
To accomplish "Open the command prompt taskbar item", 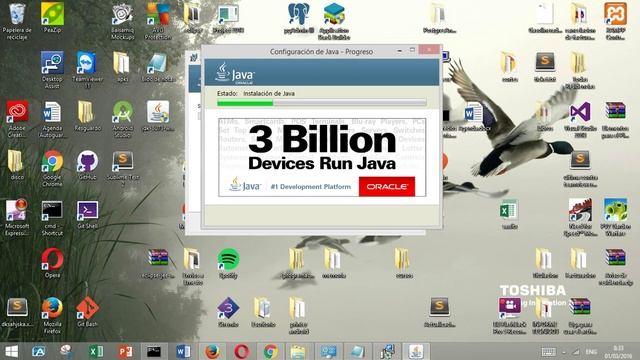I will pos(154,351).
